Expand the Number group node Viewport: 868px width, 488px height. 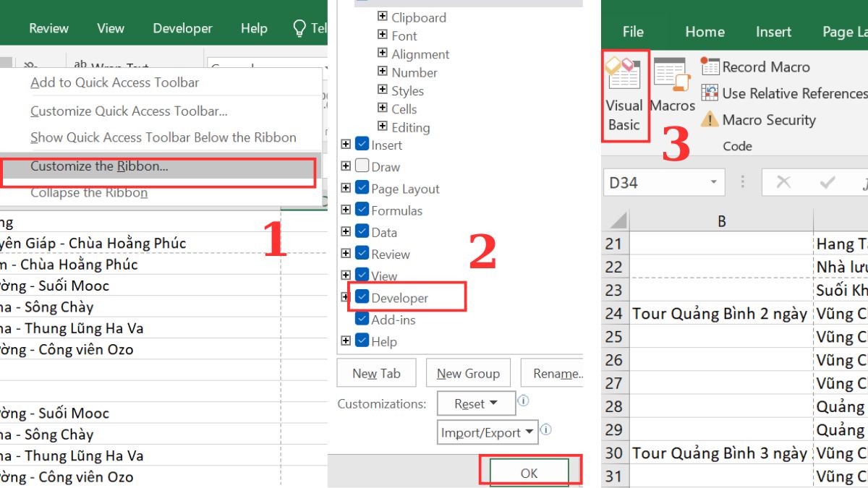tap(382, 72)
